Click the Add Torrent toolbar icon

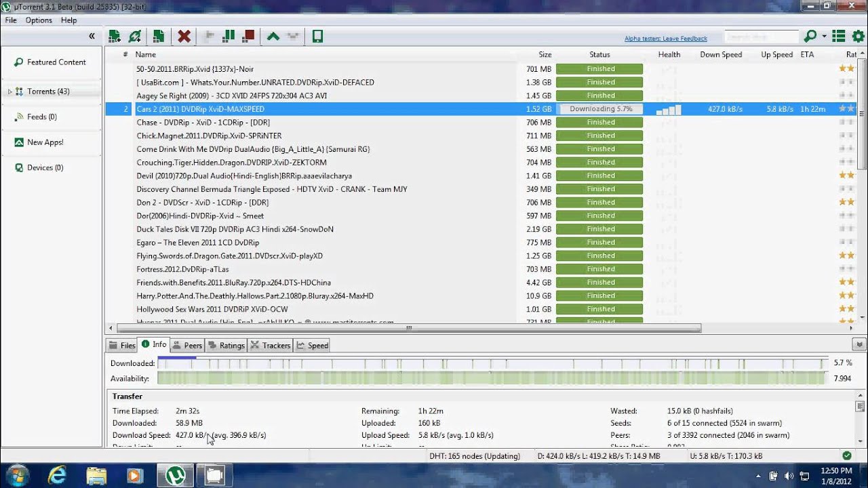tap(114, 37)
